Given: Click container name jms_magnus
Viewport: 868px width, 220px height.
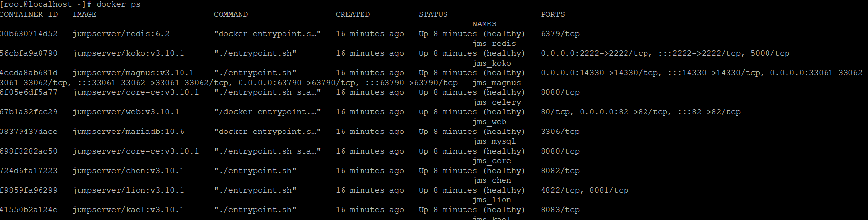Looking at the screenshot, I should click(x=497, y=83).
